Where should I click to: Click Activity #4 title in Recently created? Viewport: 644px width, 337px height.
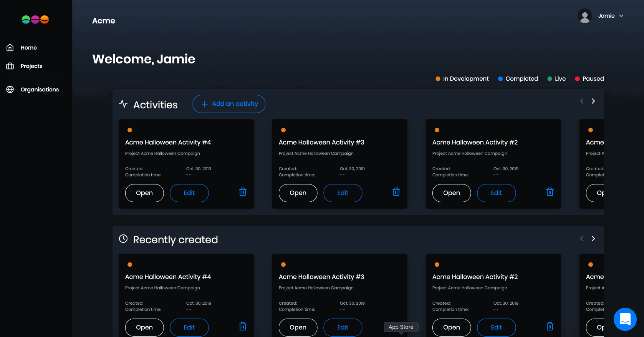168,277
